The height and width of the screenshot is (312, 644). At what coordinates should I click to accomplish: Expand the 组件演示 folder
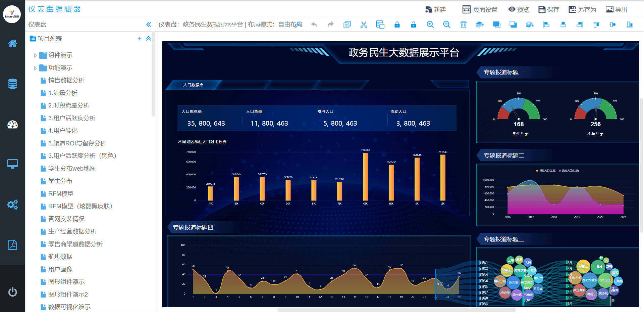point(35,55)
